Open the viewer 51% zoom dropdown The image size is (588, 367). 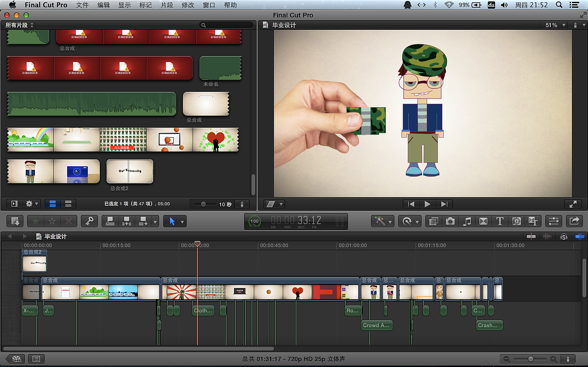coord(555,25)
